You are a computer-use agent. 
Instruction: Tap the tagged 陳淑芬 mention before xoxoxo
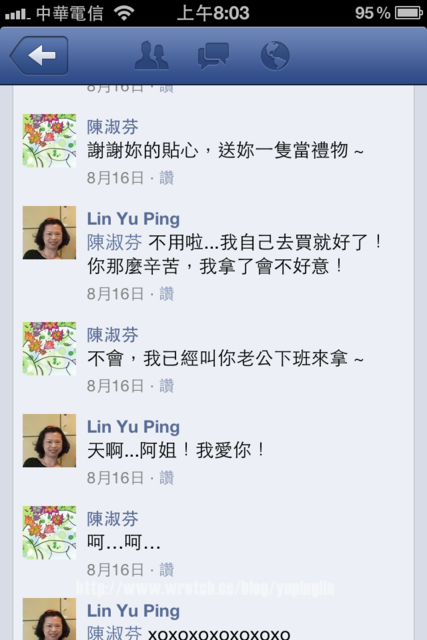click(115, 633)
